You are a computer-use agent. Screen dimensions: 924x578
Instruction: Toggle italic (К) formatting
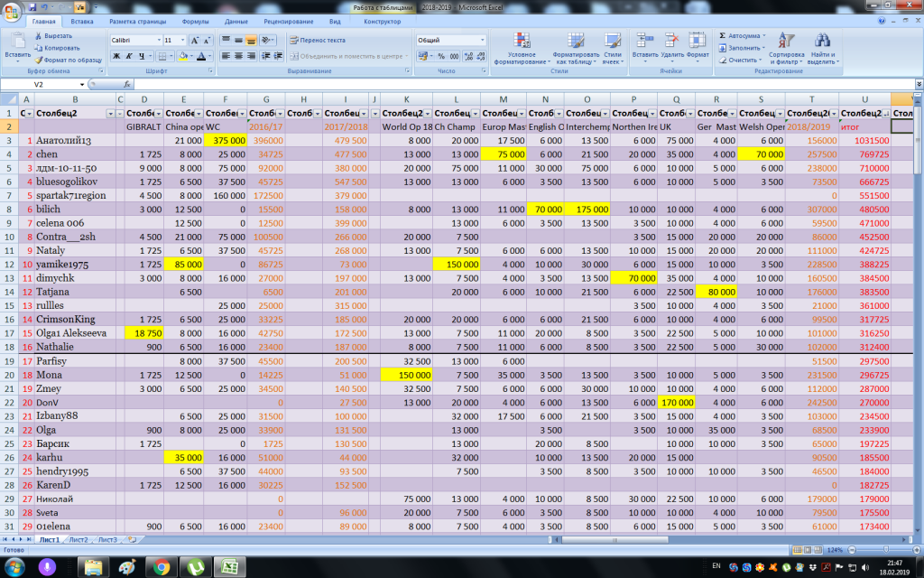click(x=129, y=56)
